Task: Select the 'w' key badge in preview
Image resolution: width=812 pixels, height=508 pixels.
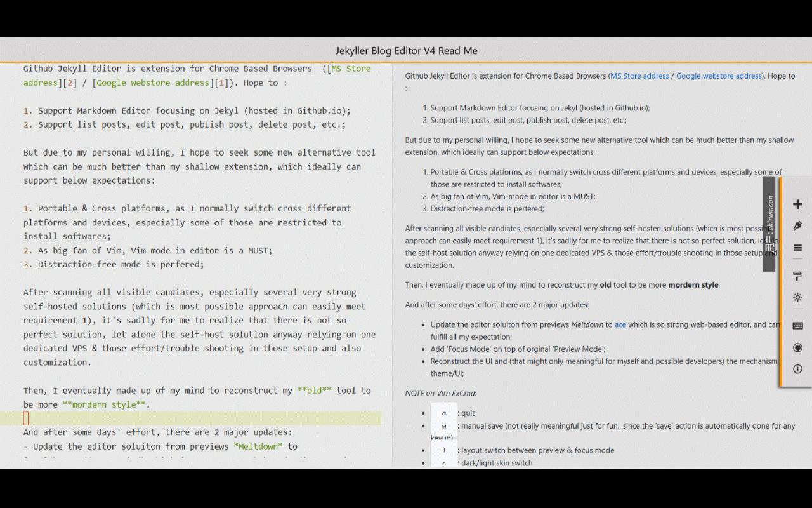Action: [x=444, y=426]
